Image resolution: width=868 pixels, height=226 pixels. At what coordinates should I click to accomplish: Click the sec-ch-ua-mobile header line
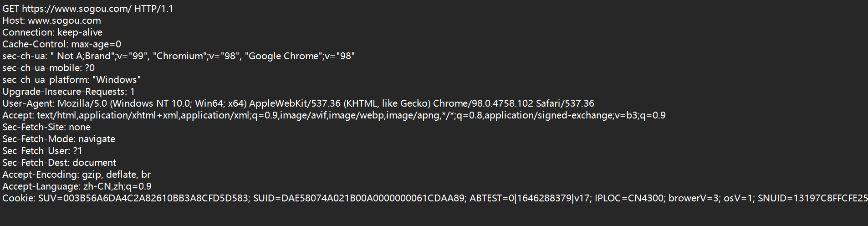tap(48, 68)
